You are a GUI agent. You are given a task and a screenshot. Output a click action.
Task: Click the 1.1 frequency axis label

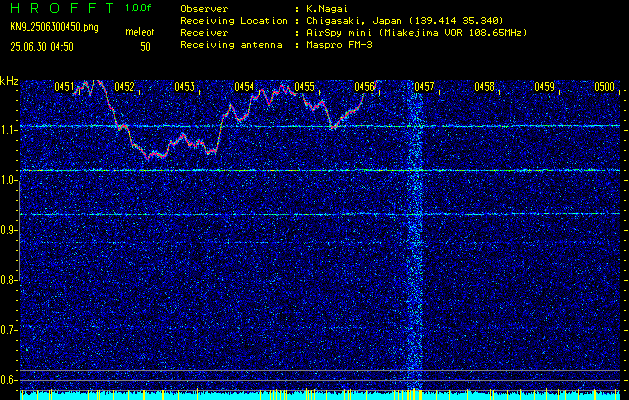pos(8,130)
